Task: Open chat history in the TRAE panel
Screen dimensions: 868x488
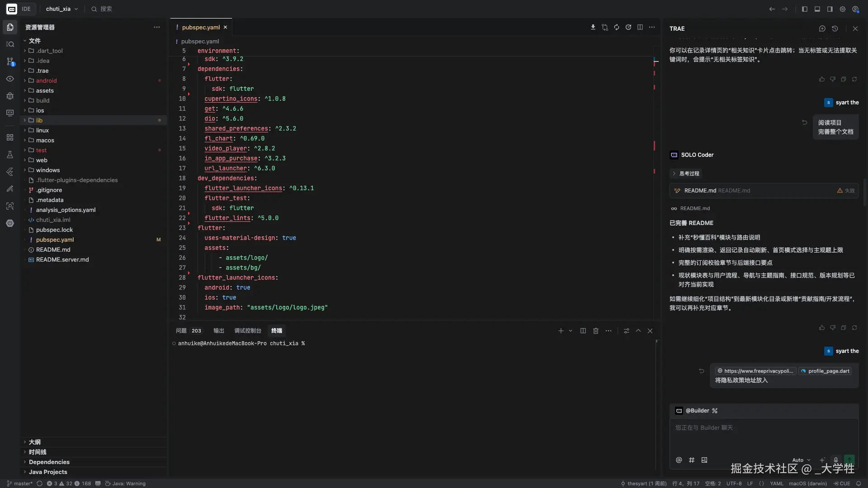Action: (835, 28)
